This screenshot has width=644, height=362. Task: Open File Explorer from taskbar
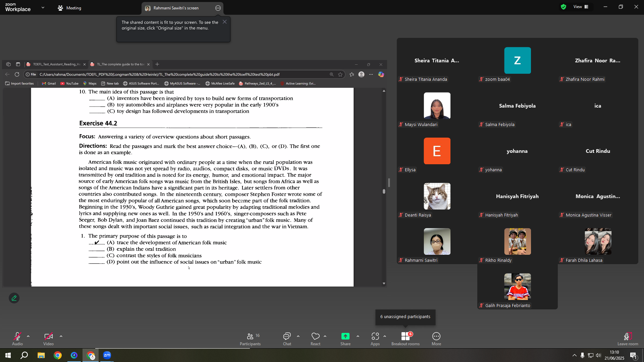point(41,355)
